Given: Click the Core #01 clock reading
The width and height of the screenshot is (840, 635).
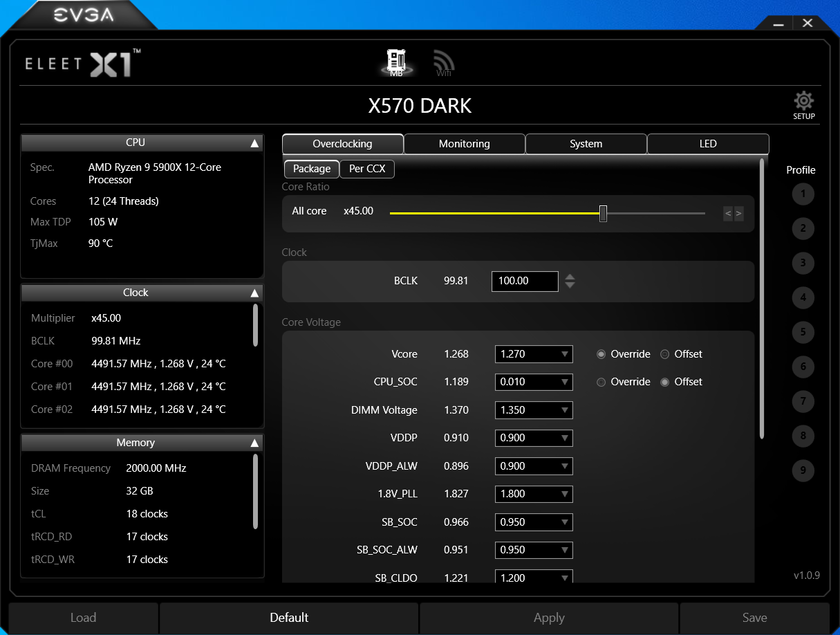Looking at the screenshot, I should 158,387.
